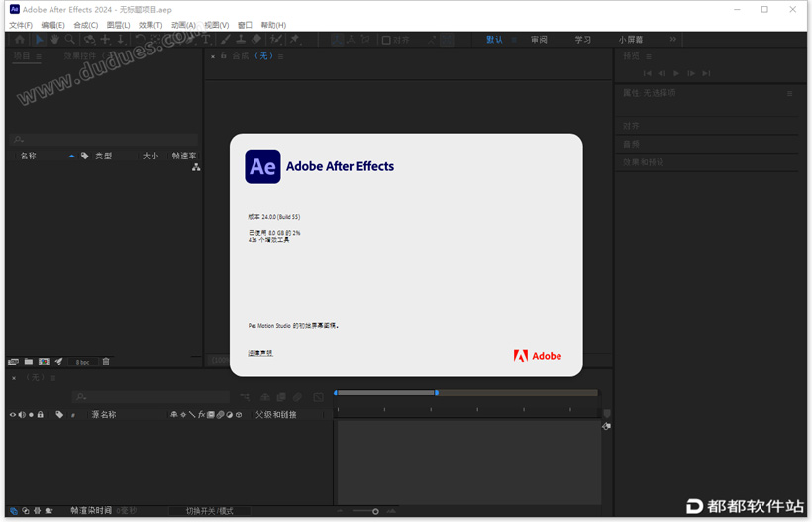Switch to the 学习 workspace
The image size is (812, 522).
(x=582, y=40)
